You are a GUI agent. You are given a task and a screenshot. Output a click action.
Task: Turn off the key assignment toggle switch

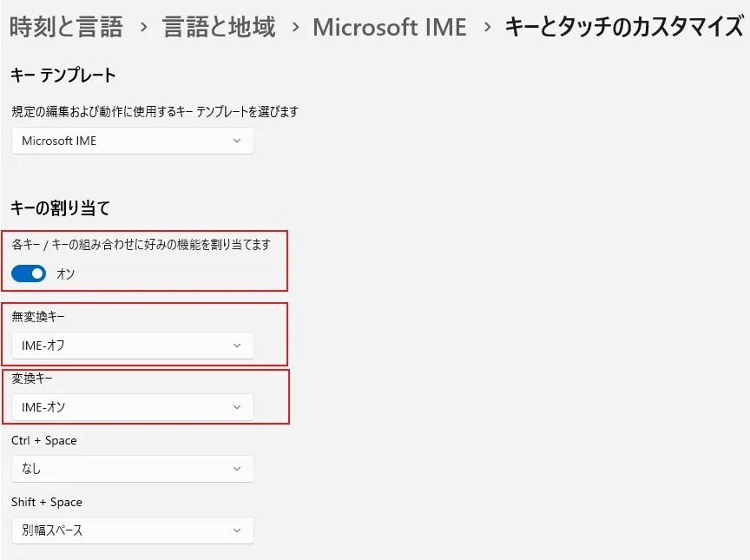tap(29, 274)
